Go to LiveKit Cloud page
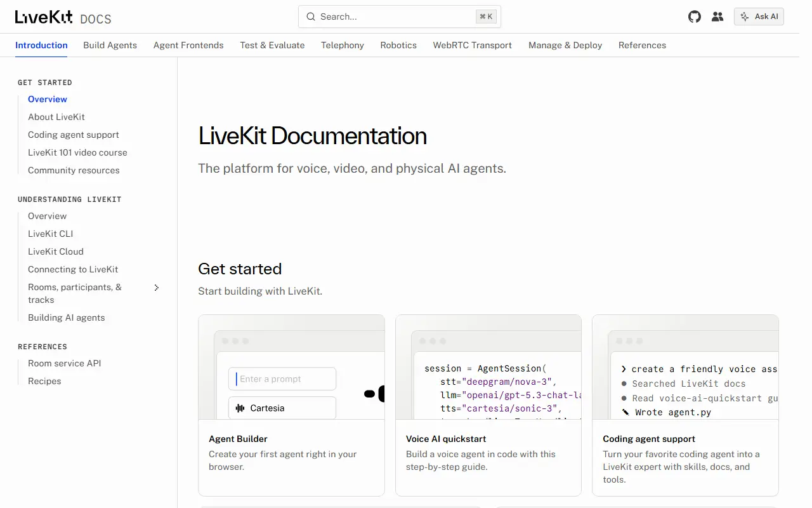Image resolution: width=812 pixels, height=508 pixels. [x=56, y=251]
